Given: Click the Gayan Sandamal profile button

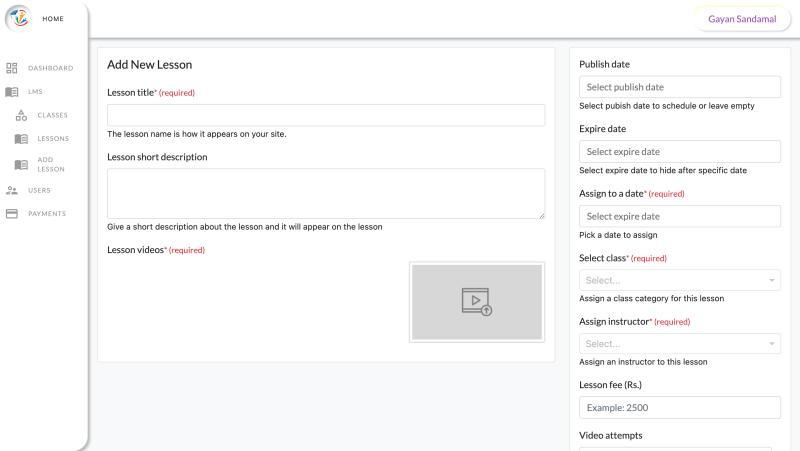Looking at the screenshot, I should click(x=741, y=20).
